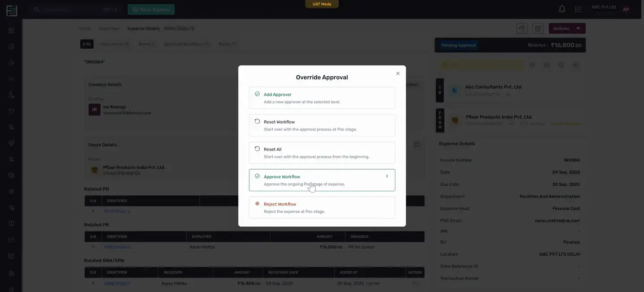The height and width of the screenshot is (292, 644).
Task: Open expense history clock icon
Action: tap(522, 28)
